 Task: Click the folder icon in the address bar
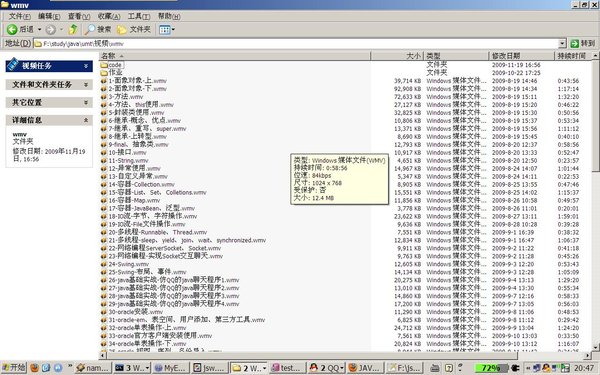coord(38,44)
